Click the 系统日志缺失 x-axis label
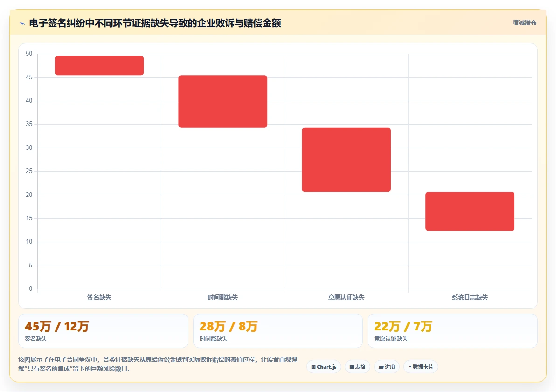Image resolution: width=556 pixels, height=392 pixels. 470,297
